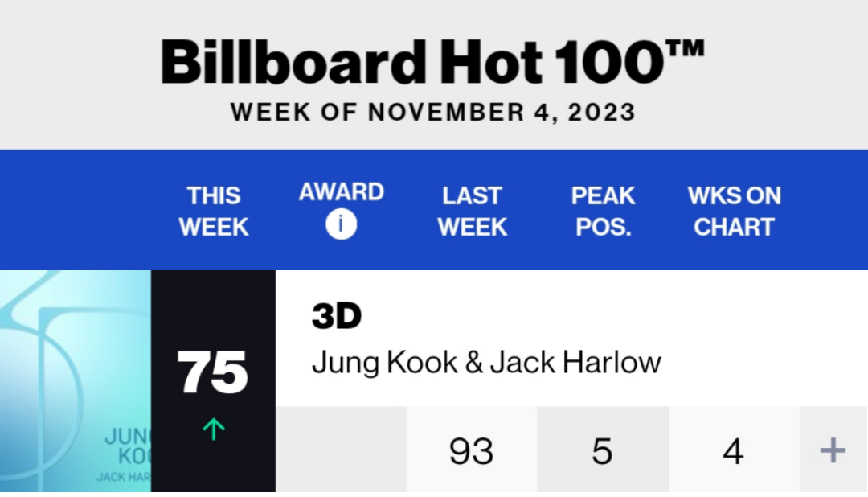Click the Week of November 4, 2023 date
The image size is (868, 497).
(x=433, y=112)
